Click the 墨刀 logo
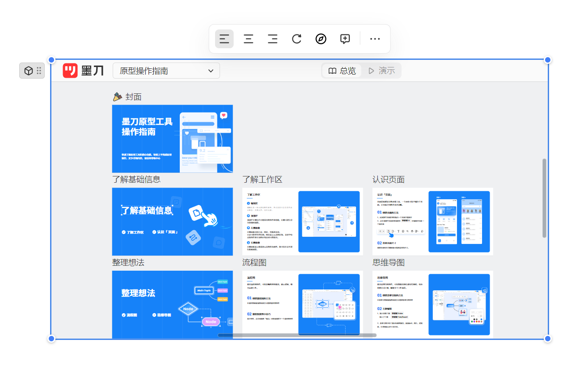 83,71
